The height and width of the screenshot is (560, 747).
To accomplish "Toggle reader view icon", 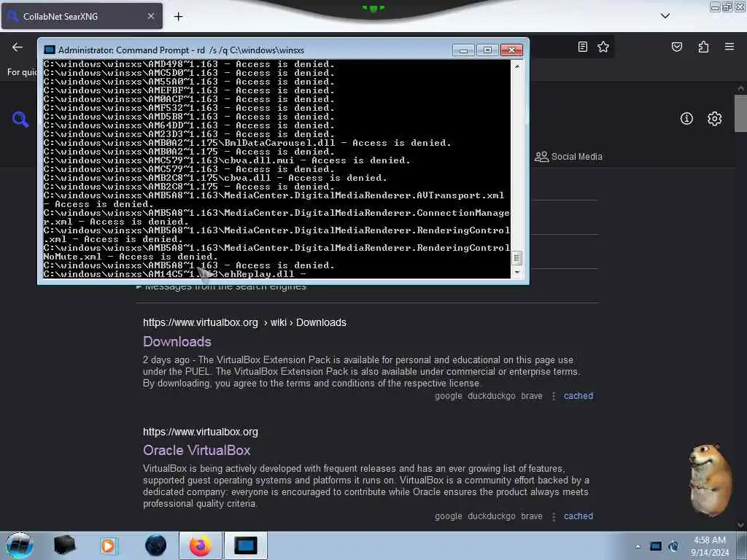I will tap(582, 47).
